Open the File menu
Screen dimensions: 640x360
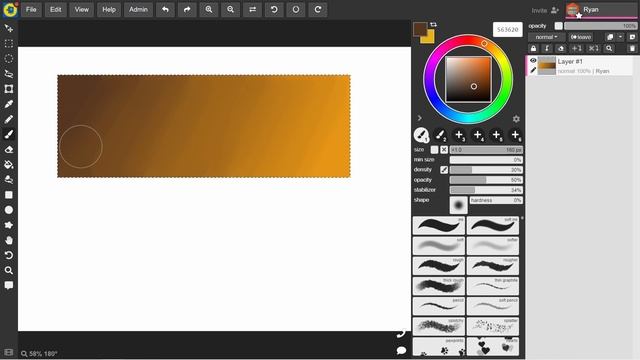point(31,9)
